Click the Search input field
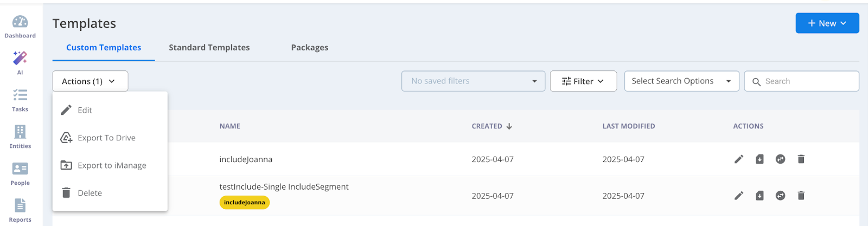This screenshot has width=868, height=226. pos(801,81)
